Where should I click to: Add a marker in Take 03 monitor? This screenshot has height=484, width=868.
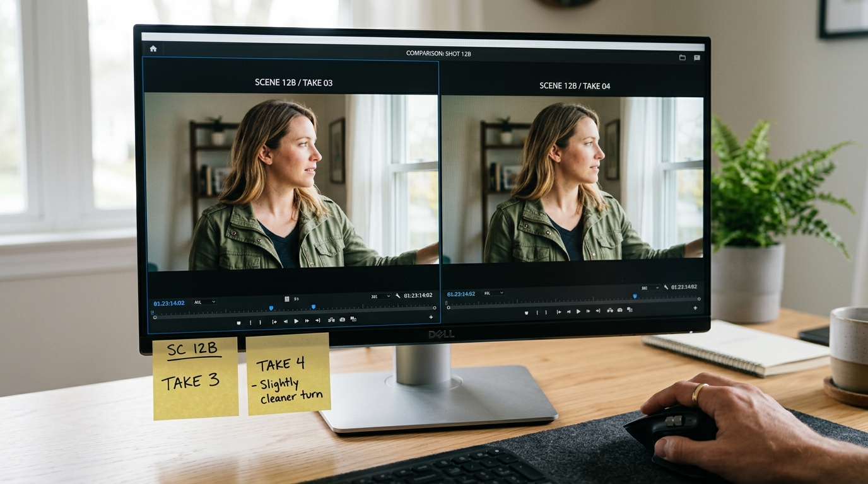coord(238,322)
